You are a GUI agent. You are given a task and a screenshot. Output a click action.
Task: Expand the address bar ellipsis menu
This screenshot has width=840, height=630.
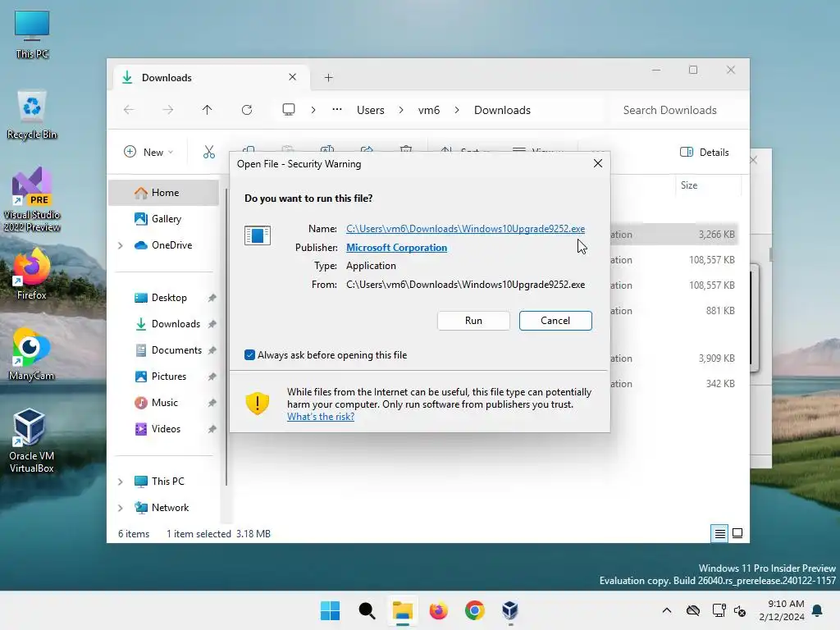pos(336,109)
